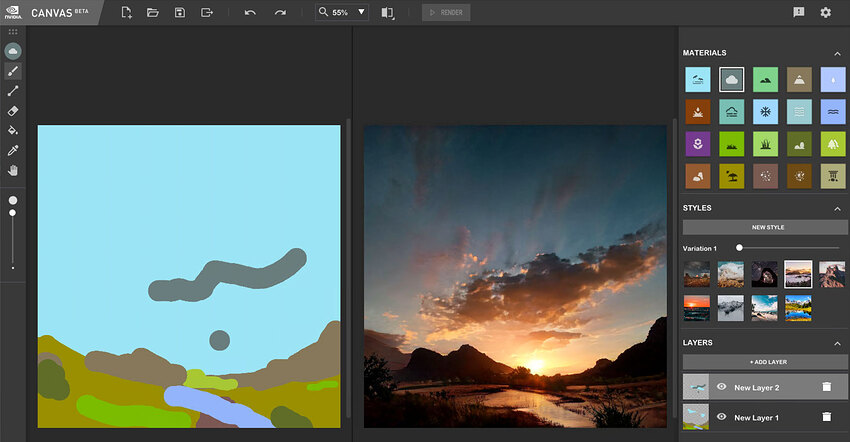
Task: Apply the dark rock arch style thumbnail
Action: (x=764, y=274)
